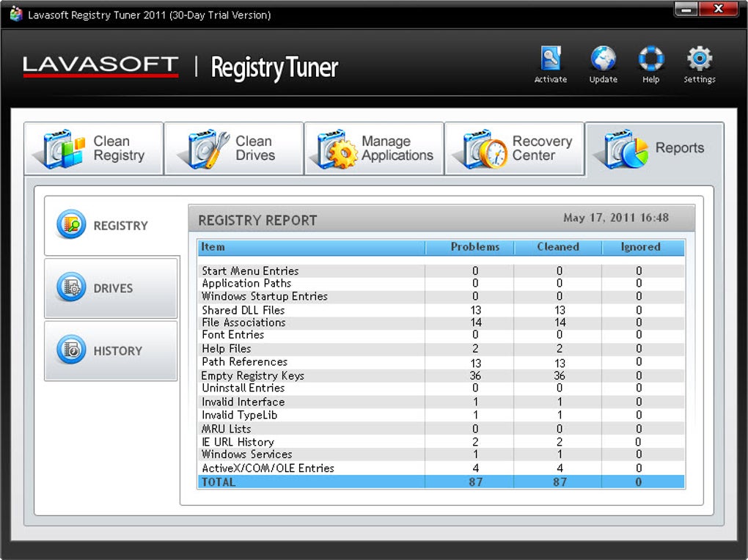
Task: Click the report date May 17, 2011 16:48
Action: coord(616,218)
